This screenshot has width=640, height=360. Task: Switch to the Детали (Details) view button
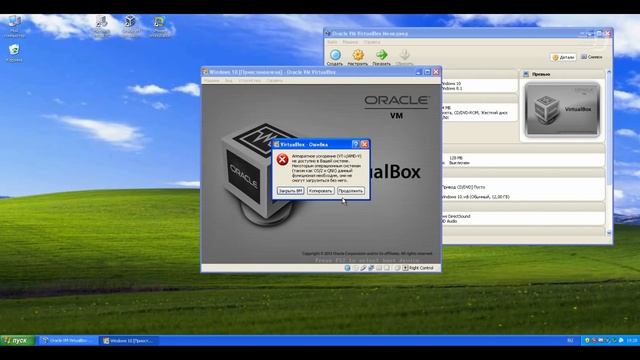tap(564, 57)
